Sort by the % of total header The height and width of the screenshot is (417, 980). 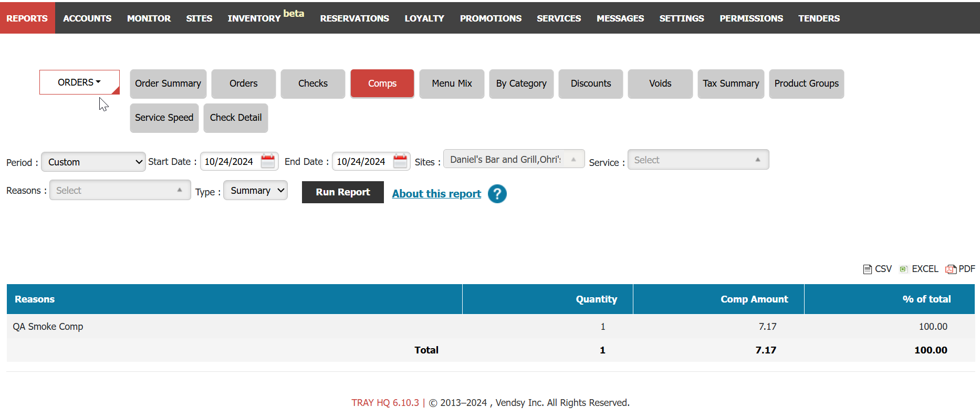890,299
